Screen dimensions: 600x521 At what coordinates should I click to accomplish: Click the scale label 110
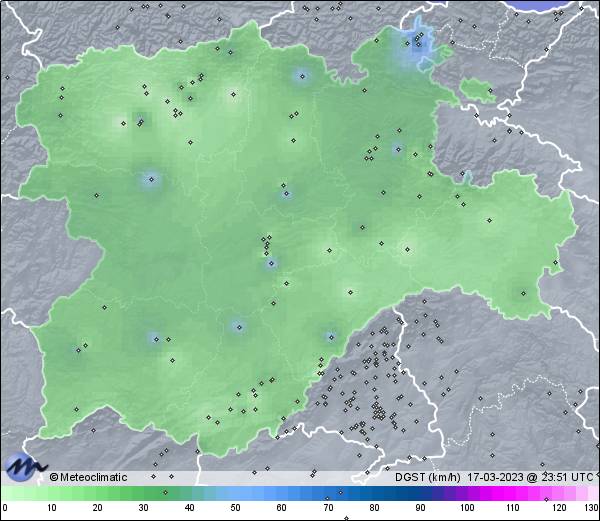514,508
